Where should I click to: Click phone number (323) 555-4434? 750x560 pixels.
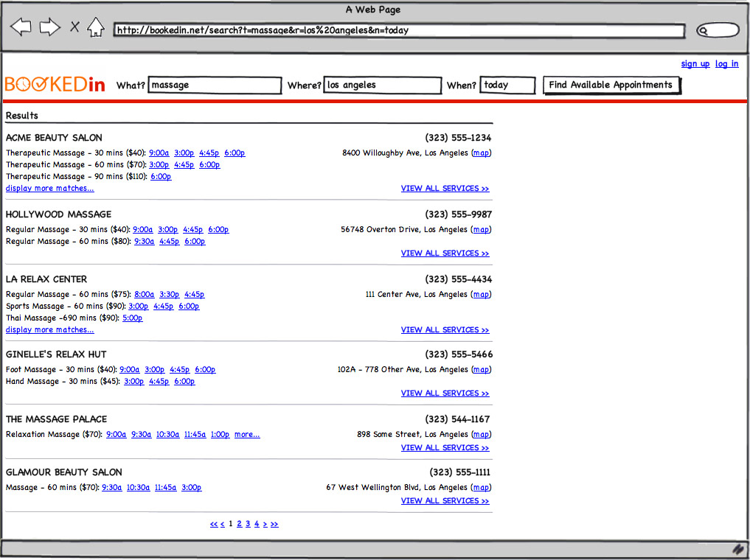[x=458, y=279]
